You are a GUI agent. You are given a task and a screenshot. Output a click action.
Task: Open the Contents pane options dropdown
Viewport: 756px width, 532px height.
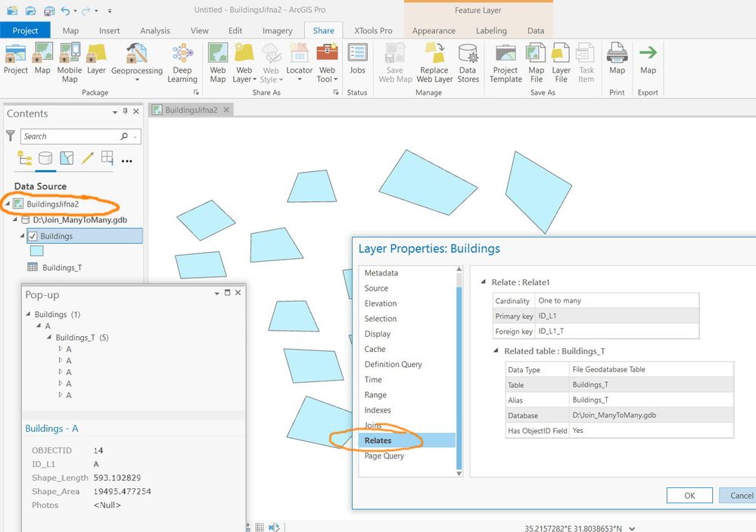(115, 113)
